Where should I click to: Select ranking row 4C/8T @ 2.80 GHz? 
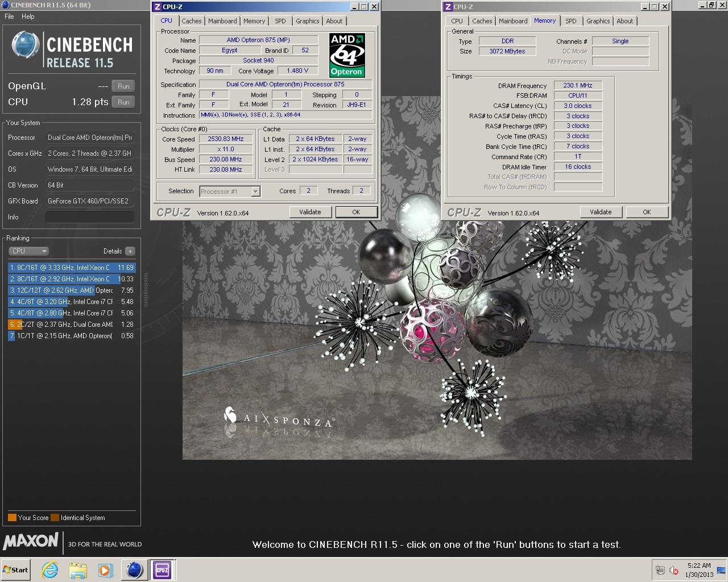72,313
